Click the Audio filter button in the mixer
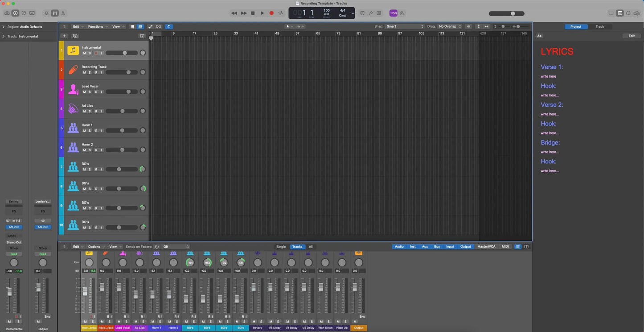This screenshot has height=332, width=644. (399, 246)
